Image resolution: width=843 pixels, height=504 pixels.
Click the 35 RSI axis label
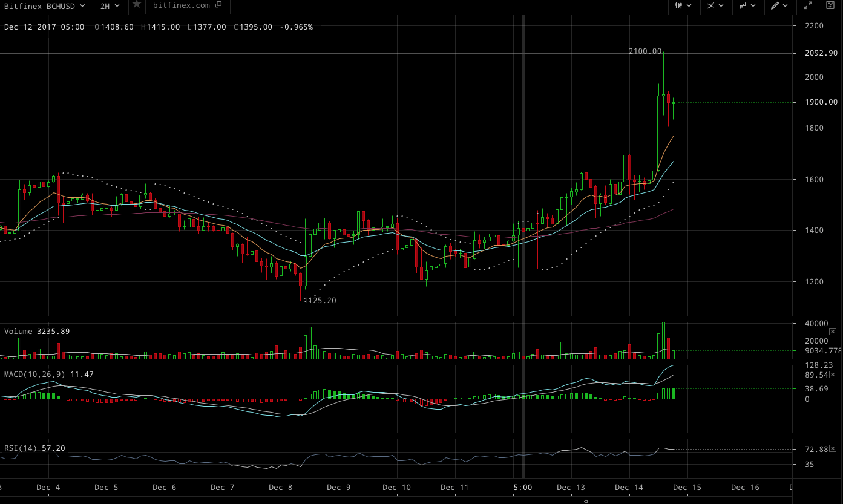click(x=810, y=465)
